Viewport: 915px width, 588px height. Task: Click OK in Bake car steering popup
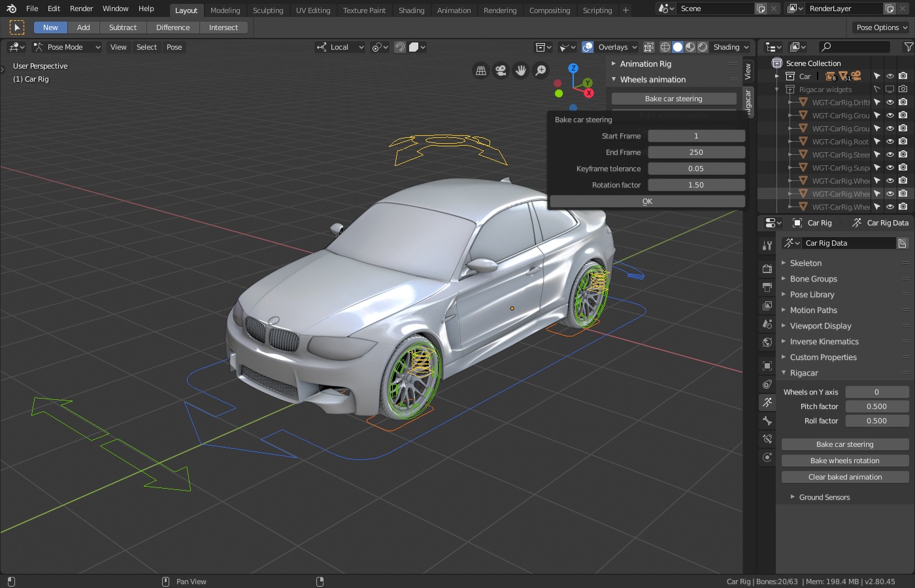pyautogui.click(x=648, y=201)
